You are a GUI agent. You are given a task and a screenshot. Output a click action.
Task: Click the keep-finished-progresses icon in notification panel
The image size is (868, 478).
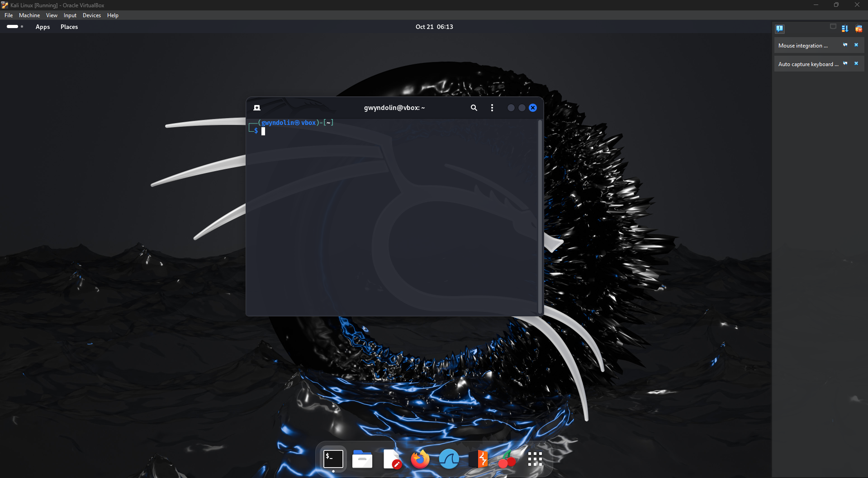coord(833,27)
